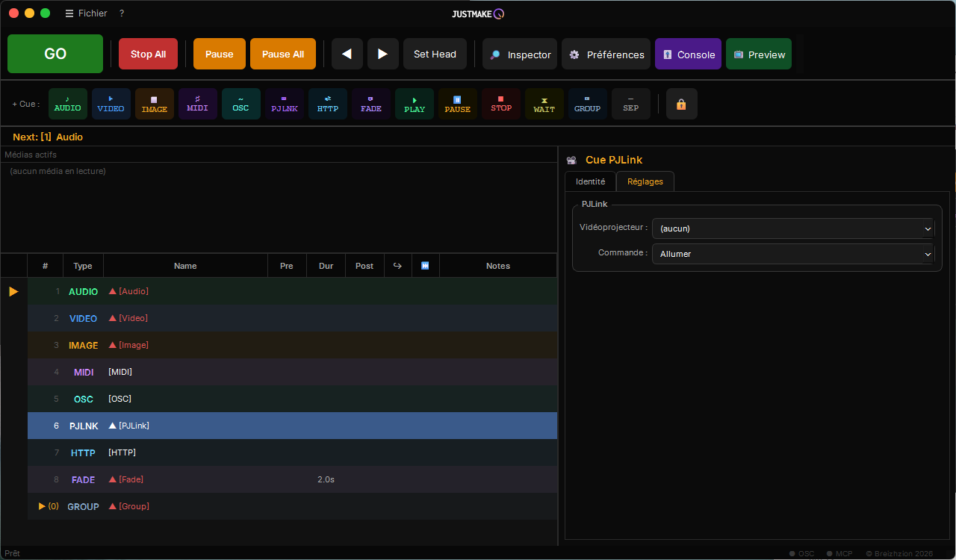
Task: Open the Commande dropdown showing Allumer
Action: (793, 254)
